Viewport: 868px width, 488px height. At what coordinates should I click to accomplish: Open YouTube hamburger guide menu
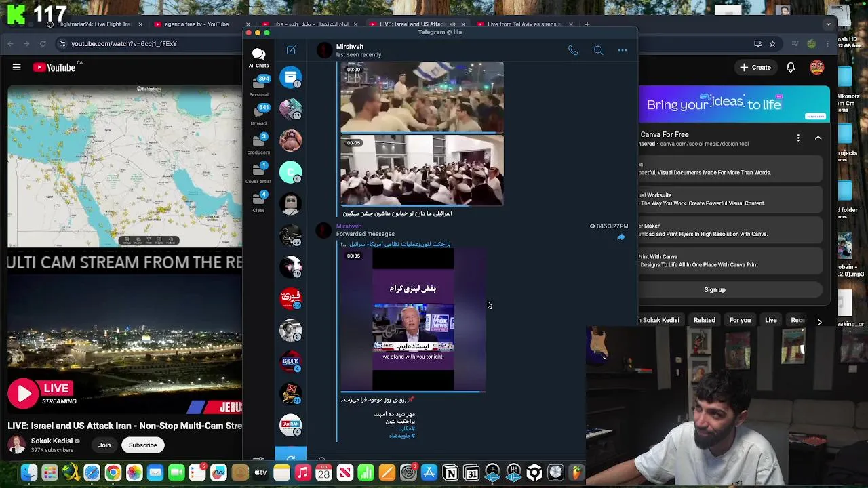(16, 67)
